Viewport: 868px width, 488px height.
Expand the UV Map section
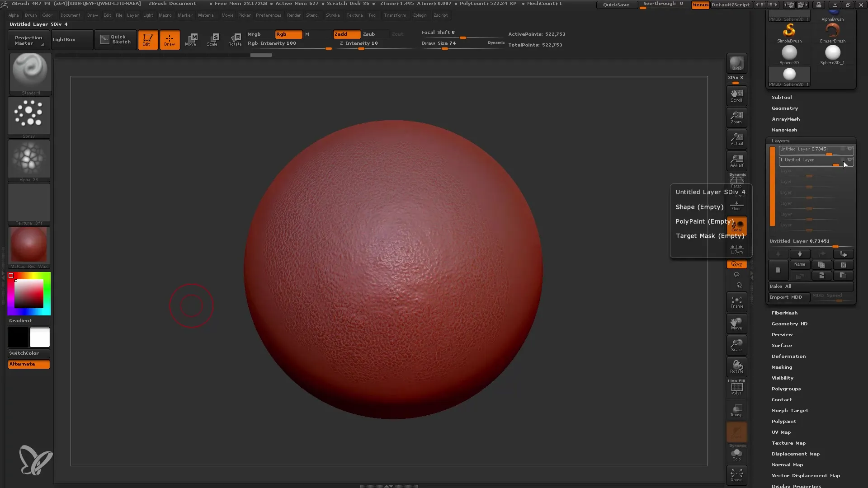782,432
